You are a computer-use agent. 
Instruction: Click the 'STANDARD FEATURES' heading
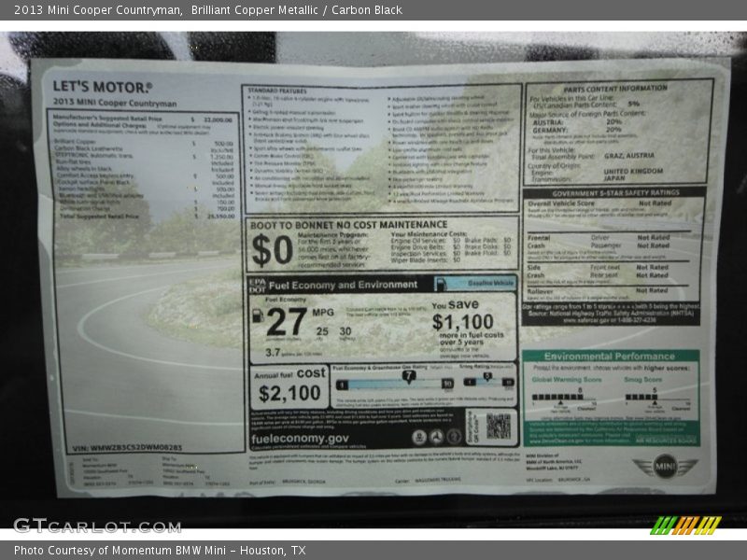click(276, 91)
